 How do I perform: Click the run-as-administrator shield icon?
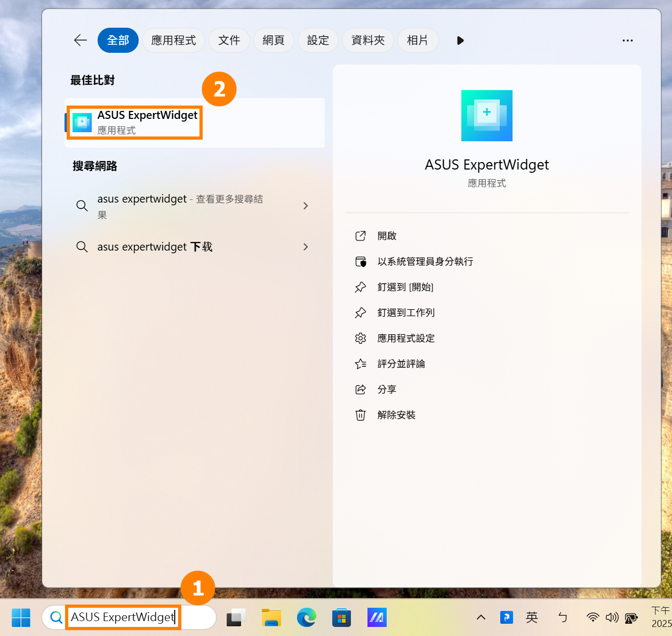tap(361, 261)
